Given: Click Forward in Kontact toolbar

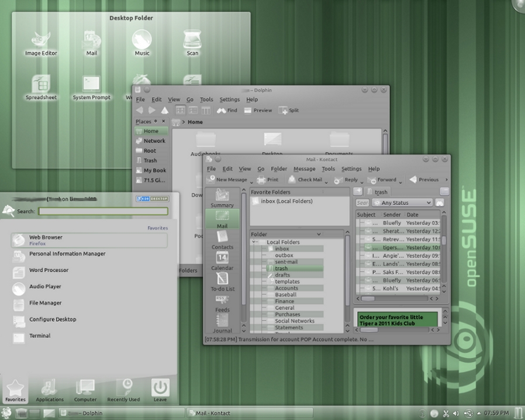Looking at the screenshot, I should [x=382, y=180].
